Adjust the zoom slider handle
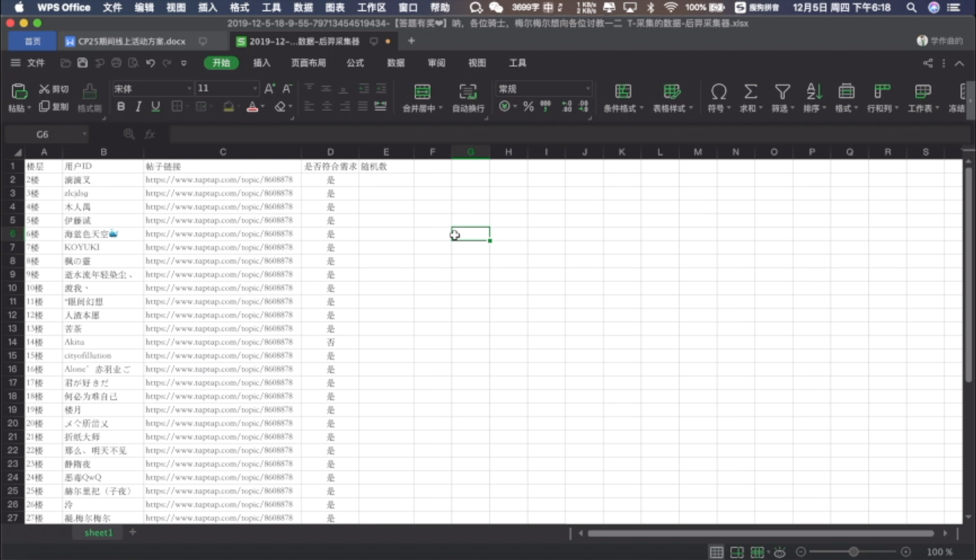The width and height of the screenshot is (976, 560). (x=853, y=552)
